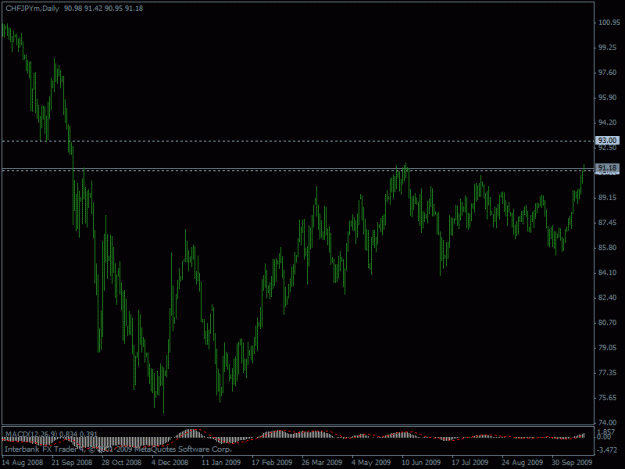Click the 85.80 price axis label
This screenshot has height=469, width=625.
(x=607, y=247)
